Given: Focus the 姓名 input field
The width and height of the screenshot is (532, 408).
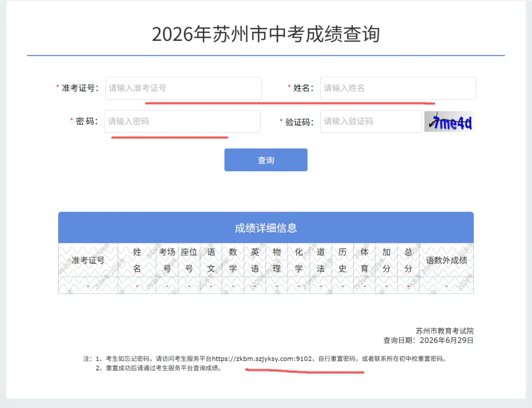Looking at the screenshot, I should coord(398,89).
